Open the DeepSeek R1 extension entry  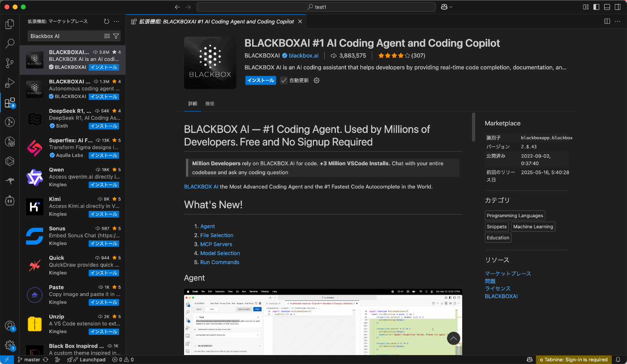coord(73,119)
